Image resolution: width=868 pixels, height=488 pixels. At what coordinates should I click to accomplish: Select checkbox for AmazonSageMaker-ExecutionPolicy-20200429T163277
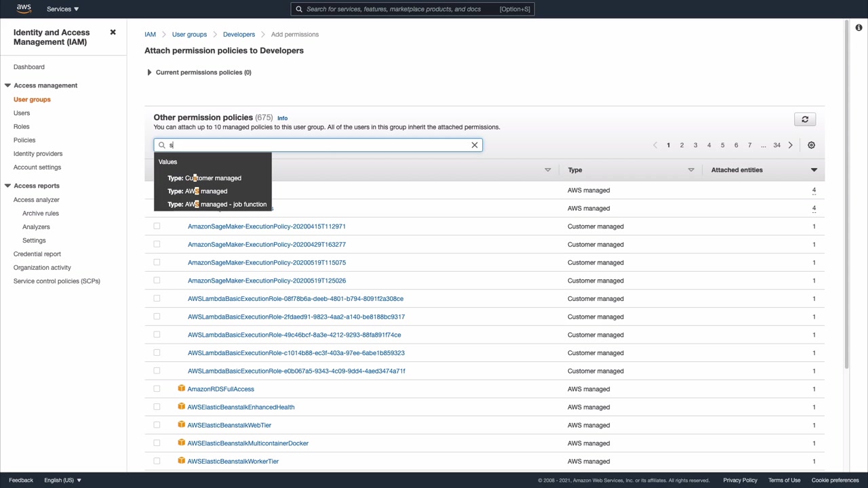157,244
